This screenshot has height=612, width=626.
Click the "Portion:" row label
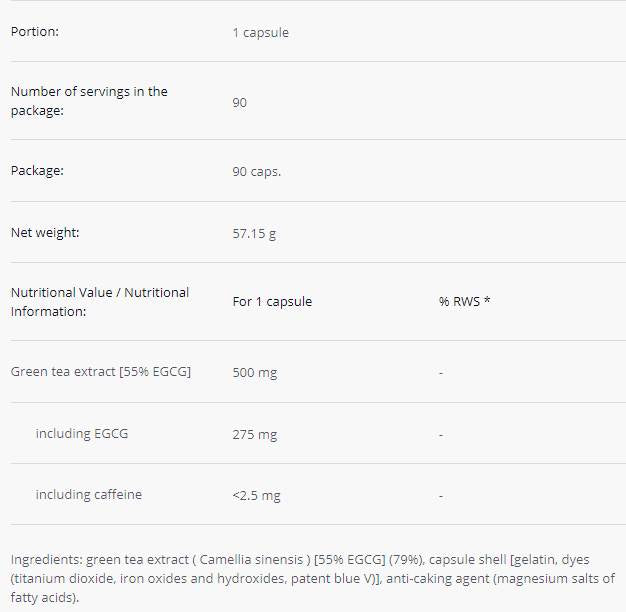(x=35, y=31)
